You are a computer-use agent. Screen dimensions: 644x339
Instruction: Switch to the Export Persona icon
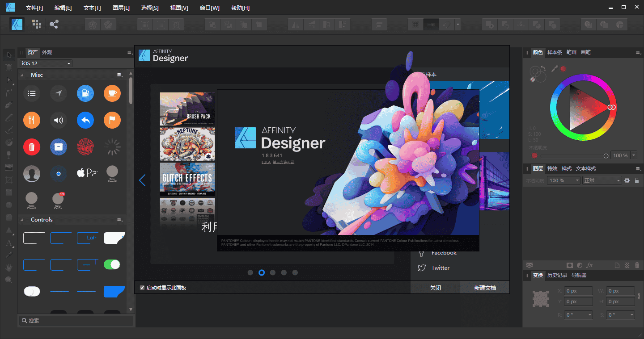pyautogui.click(x=54, y=24)
